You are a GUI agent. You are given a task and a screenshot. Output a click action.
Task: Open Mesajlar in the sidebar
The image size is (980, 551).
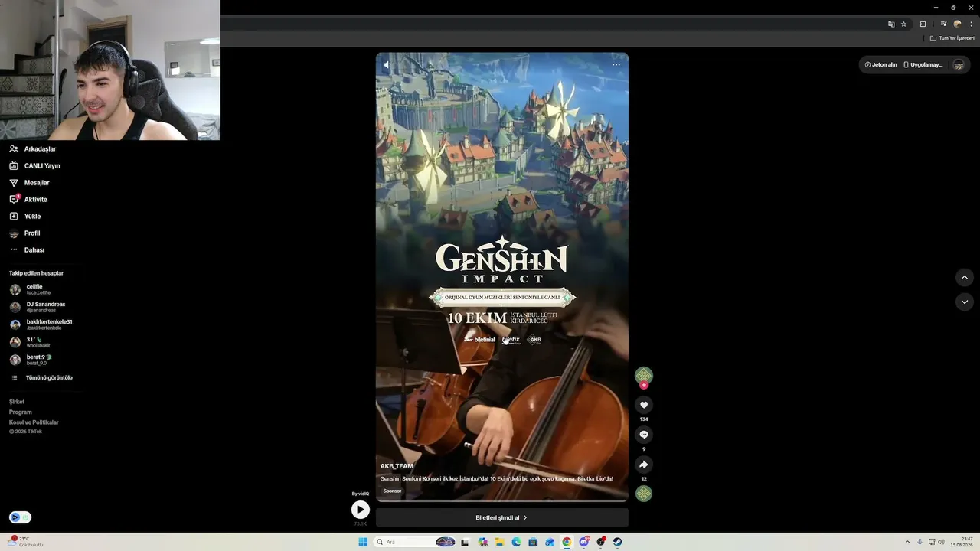point(29,183)
